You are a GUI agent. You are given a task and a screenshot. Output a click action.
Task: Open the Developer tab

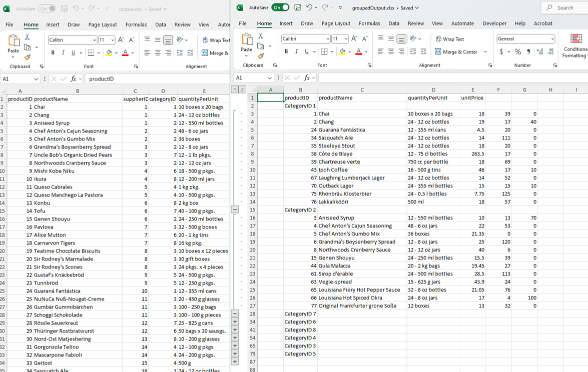[x=494, y=23]
